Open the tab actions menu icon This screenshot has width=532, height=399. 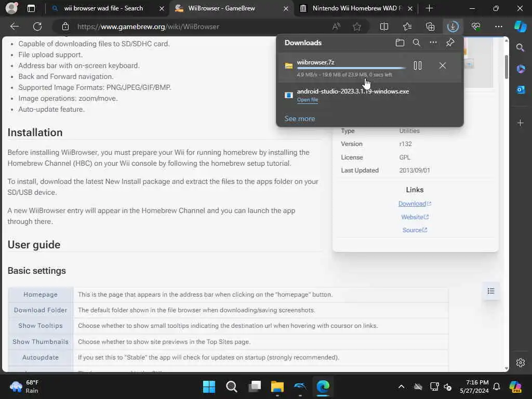click(x=31, y=8)
